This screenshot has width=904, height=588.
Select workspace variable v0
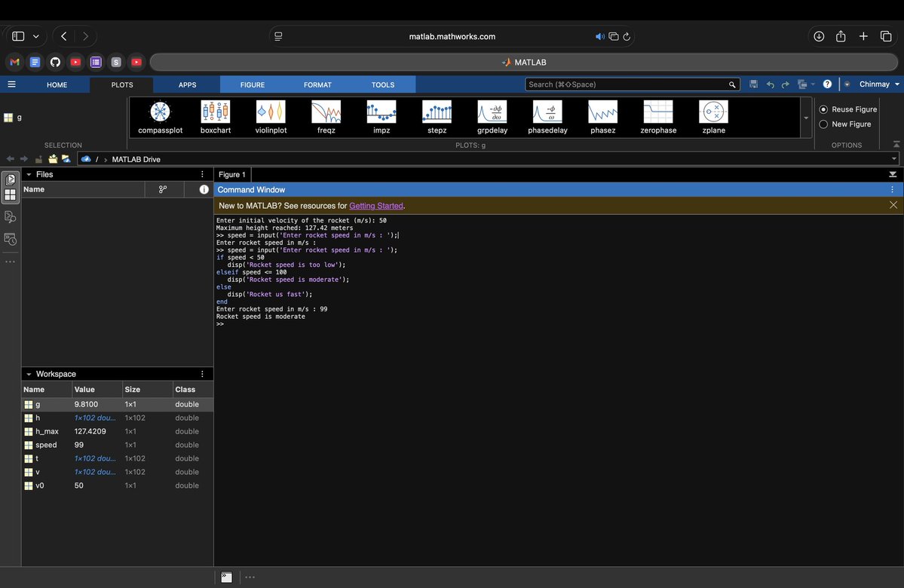click(117, 485)
